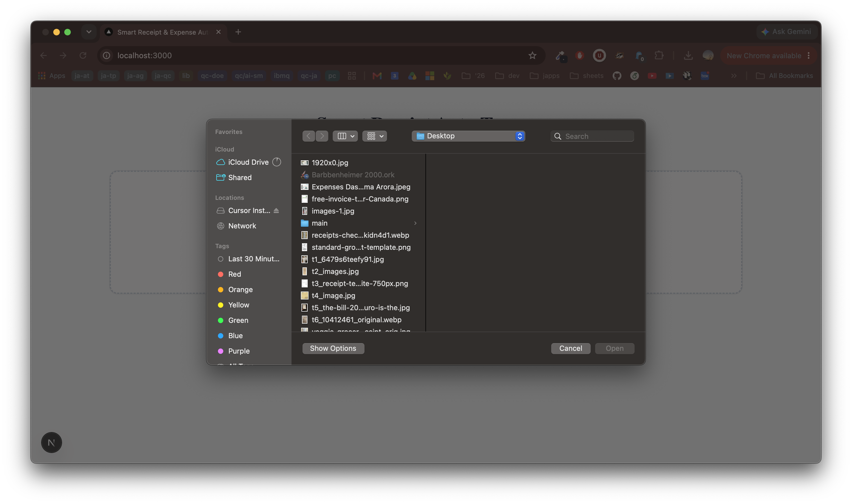Open the ibmq bookmark
Viewport: 852px width, 504px height.
[x=282, y=76]
